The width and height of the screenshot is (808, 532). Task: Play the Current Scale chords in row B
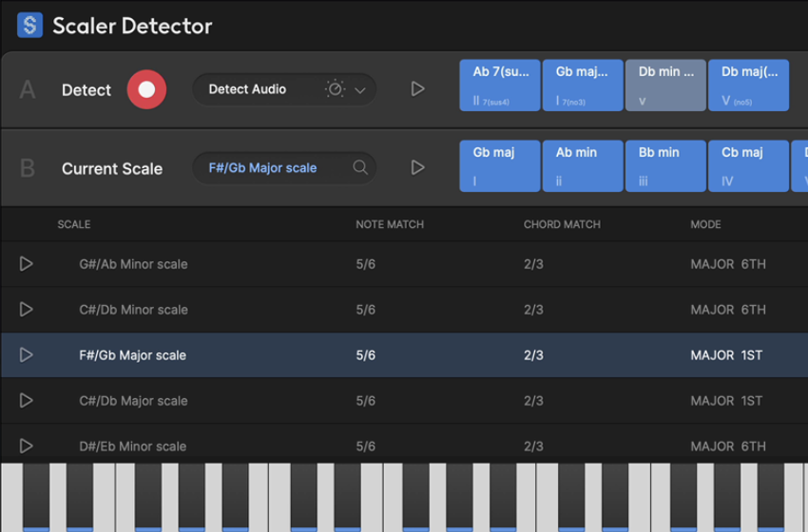[x=417, y=167]
